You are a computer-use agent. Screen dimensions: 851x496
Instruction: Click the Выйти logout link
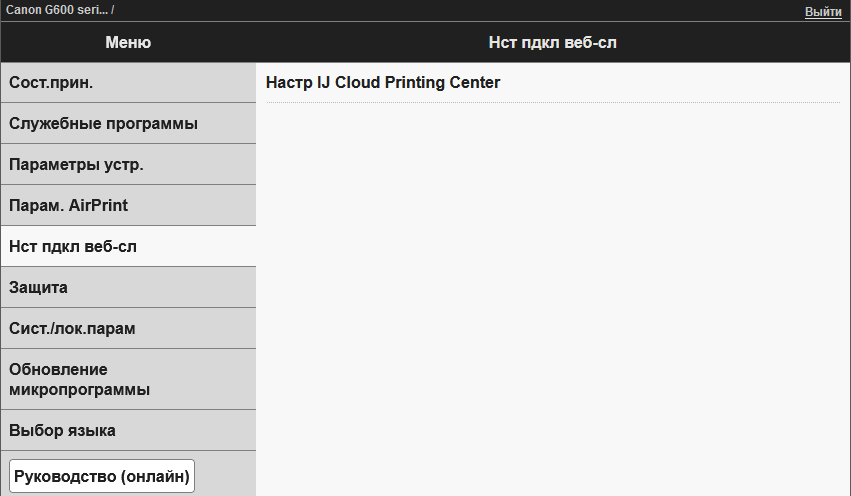pos(822,11)
